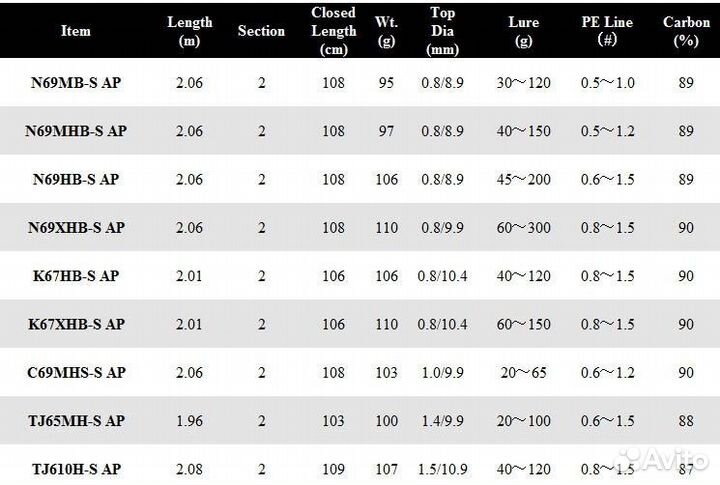720x485 pixels.
Task: Select the TJ65MH-S AP item cell
Action: (76, 421)
